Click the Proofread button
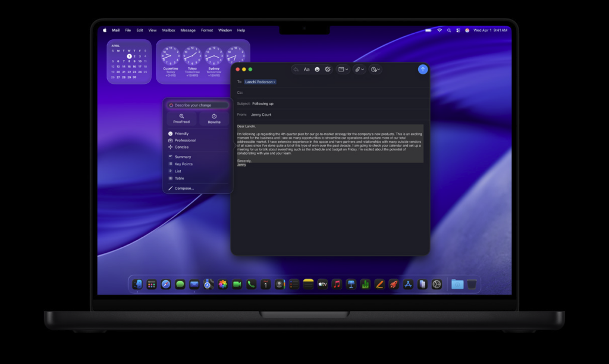Image resolution: width=609 pixels, height=364 pixels. [181, 119]
